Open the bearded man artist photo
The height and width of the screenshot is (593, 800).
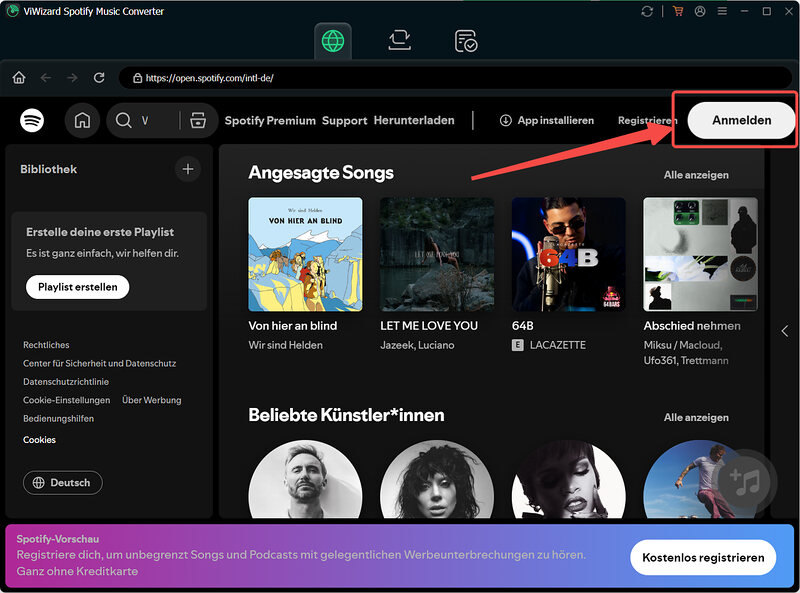click(305, 479)
